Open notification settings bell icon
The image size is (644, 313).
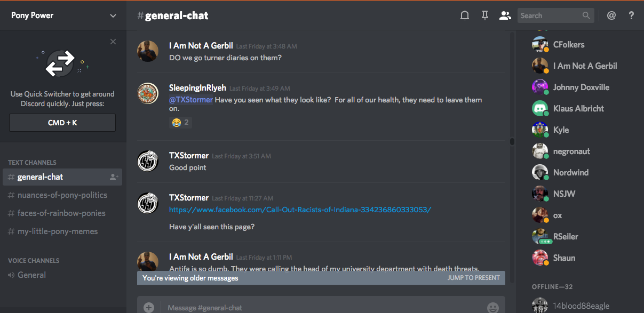[x=465, y=15]
